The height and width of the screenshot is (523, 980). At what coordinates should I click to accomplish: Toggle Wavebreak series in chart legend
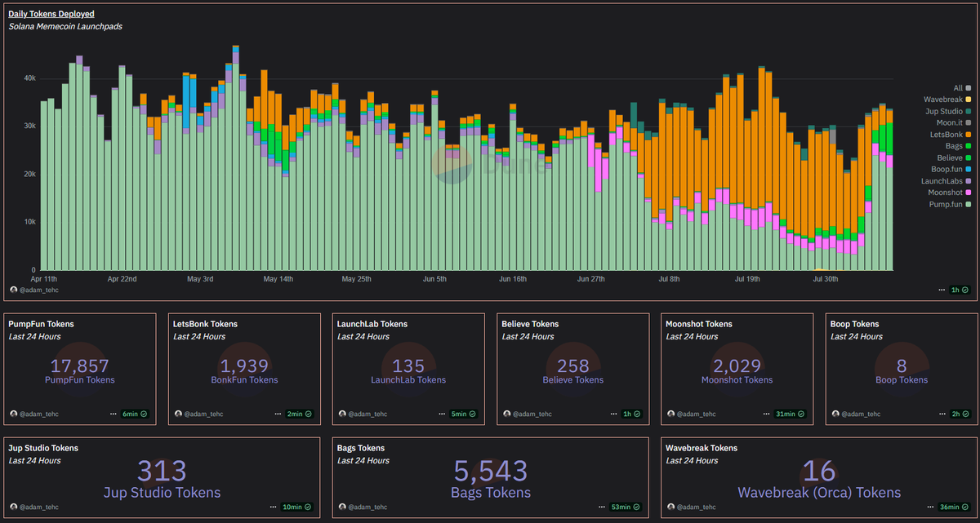click(946, 99)
